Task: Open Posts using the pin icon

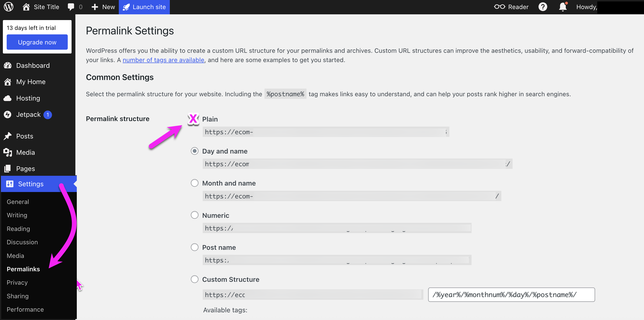Action: click(8, 136)
